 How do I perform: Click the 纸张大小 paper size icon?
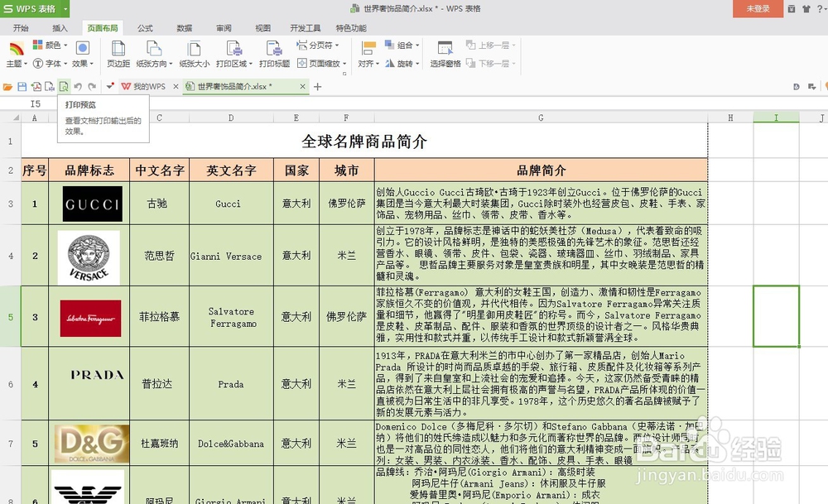195,49
